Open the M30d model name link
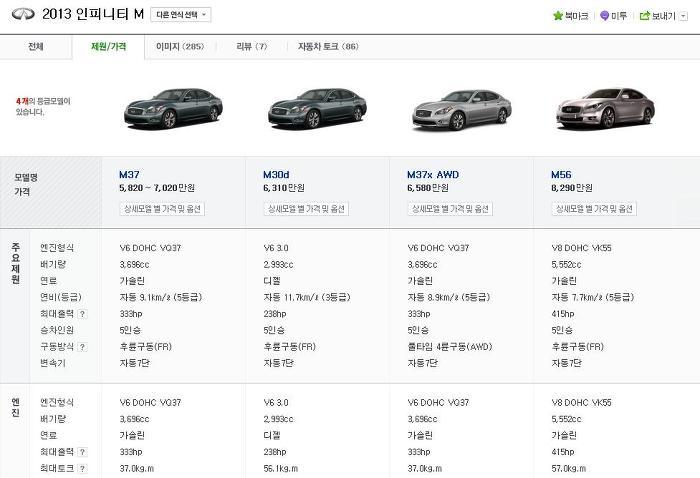 click(x=276, y=175)
